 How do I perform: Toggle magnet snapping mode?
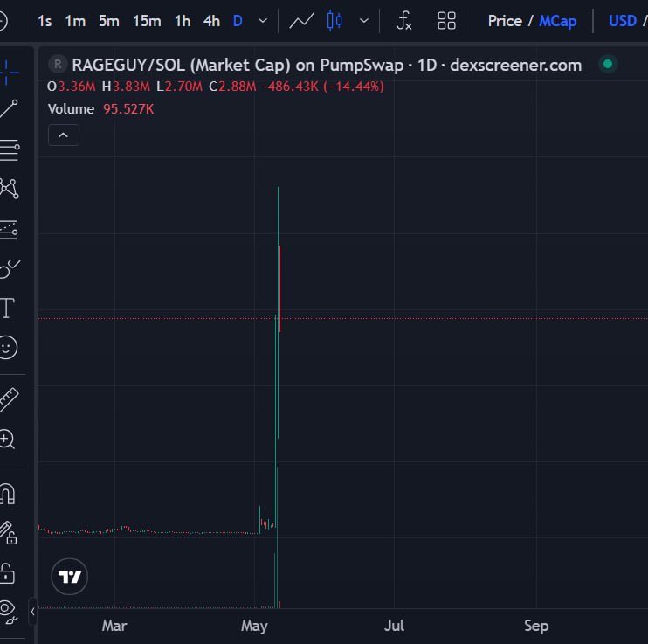coord(8,494)
